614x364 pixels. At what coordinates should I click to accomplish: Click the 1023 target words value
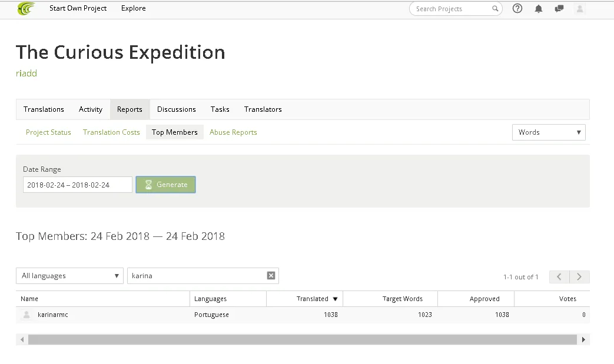[x=425, y=315]
